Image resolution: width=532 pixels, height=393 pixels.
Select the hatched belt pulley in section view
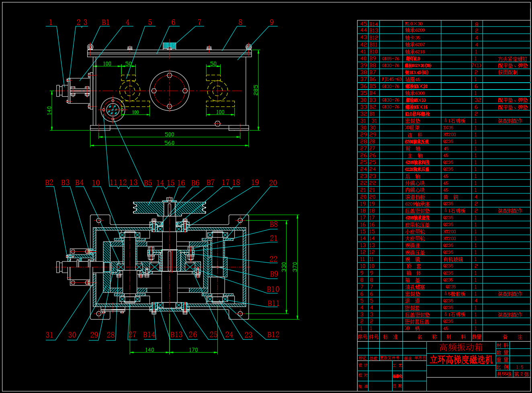(x=149, y=208)
